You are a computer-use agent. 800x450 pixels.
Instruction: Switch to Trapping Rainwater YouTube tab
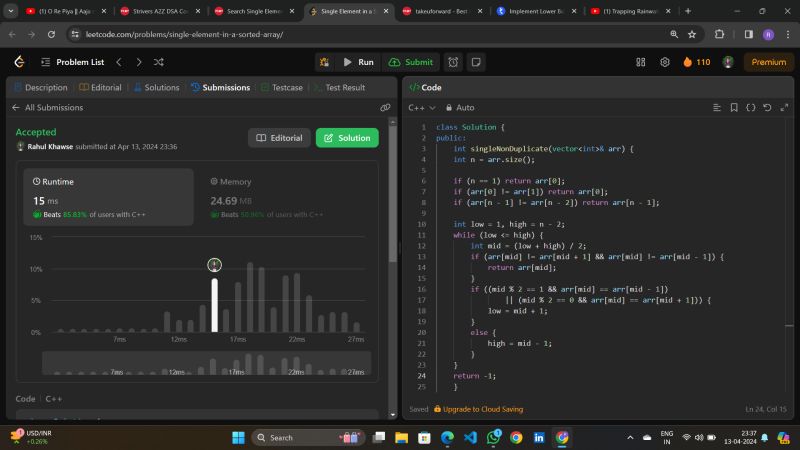tap(630, 11)
